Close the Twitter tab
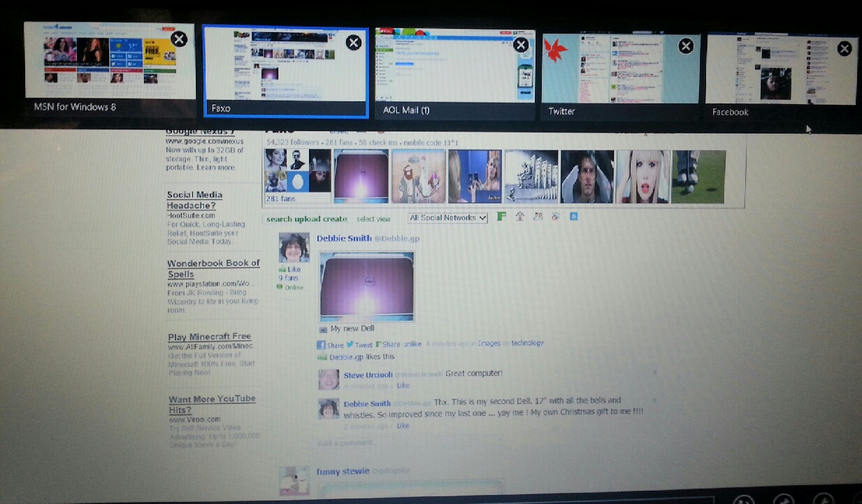Screen dimensions: 862x504 click(686, 46)
